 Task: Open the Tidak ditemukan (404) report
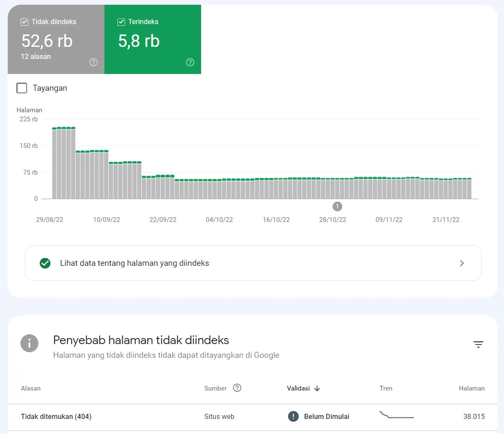click(56, 416)
